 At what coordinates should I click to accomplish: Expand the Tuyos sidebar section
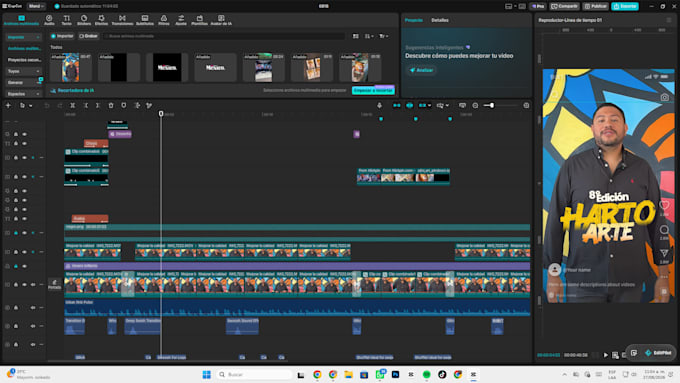click(x=23, y=71)
